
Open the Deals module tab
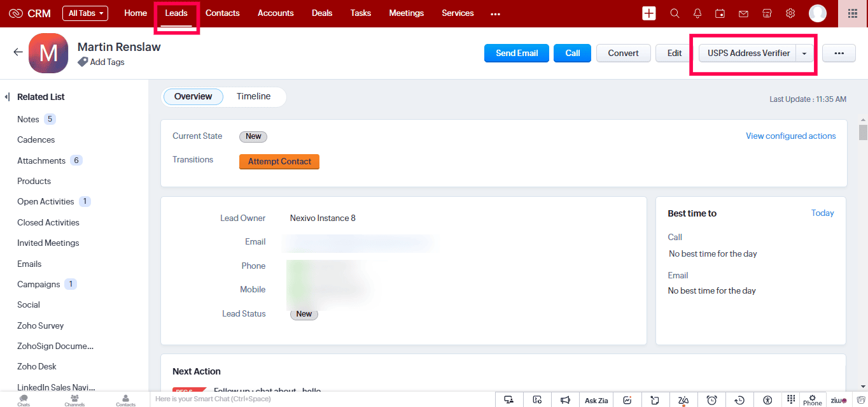322,13
